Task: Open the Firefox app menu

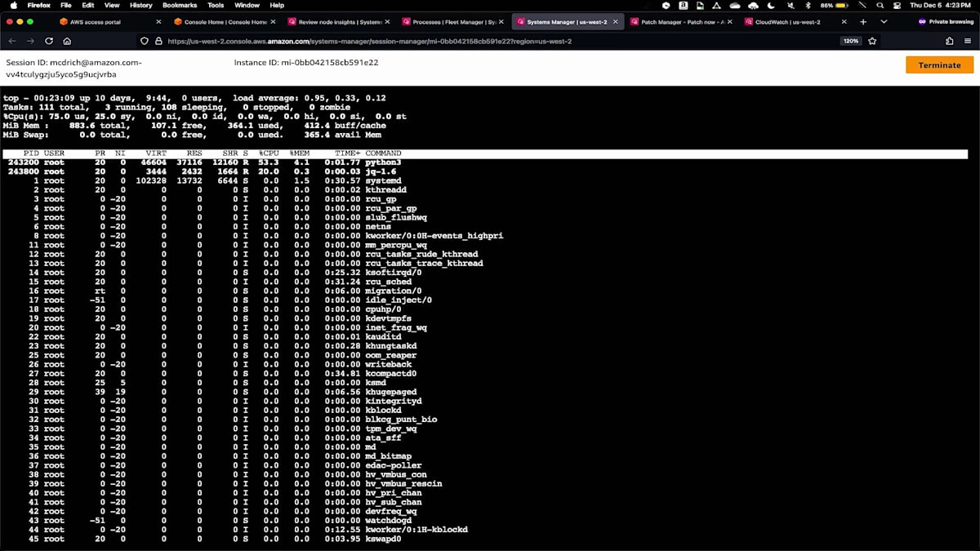Action: [x=38, y=5]
